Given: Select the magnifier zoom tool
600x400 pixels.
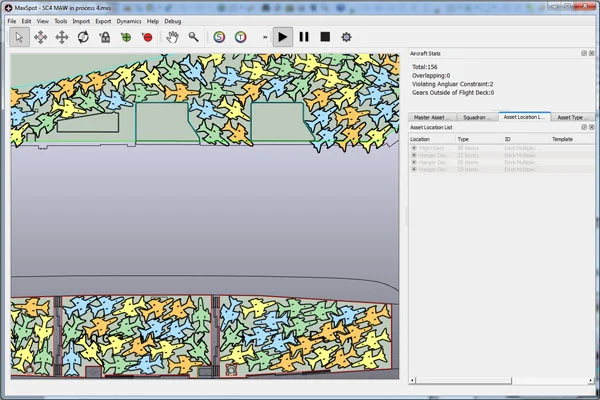Looking at the screenshot, I should click(x=193, y=37).
